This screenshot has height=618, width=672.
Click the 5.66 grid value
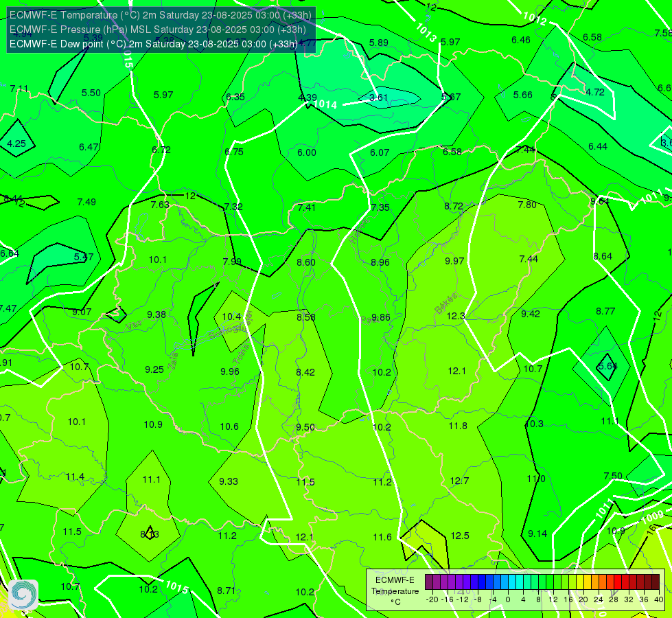[523, 95]
